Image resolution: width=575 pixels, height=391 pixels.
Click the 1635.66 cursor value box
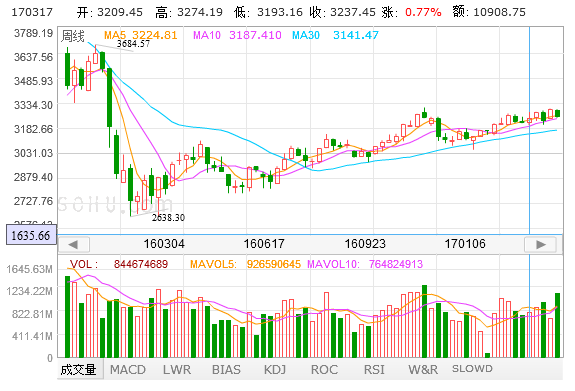coord(31,235)
